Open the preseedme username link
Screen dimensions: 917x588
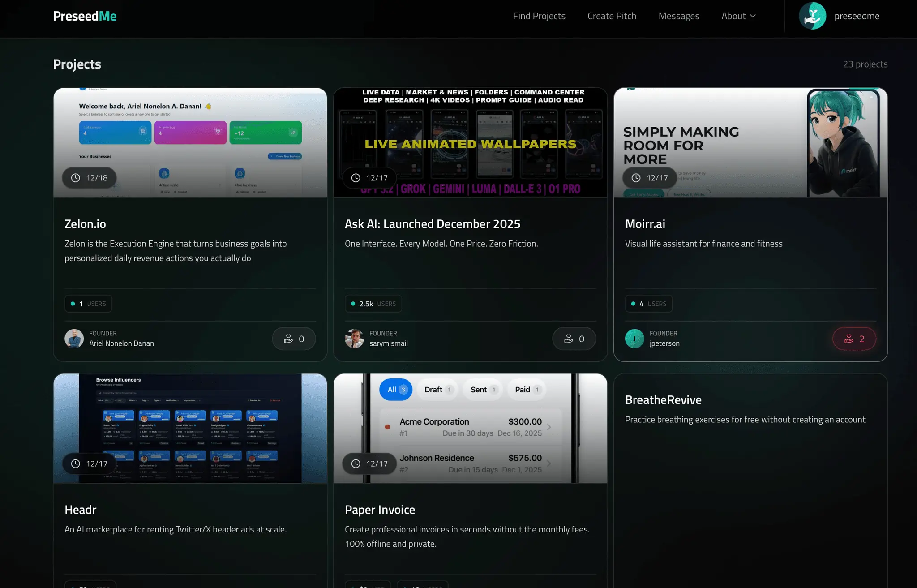click(x=857, y=16)
